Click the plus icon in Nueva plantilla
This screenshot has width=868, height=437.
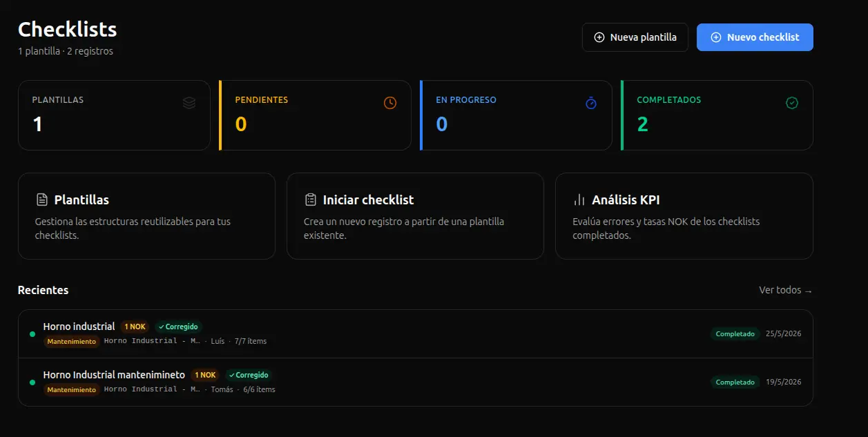tap(599, 37)
